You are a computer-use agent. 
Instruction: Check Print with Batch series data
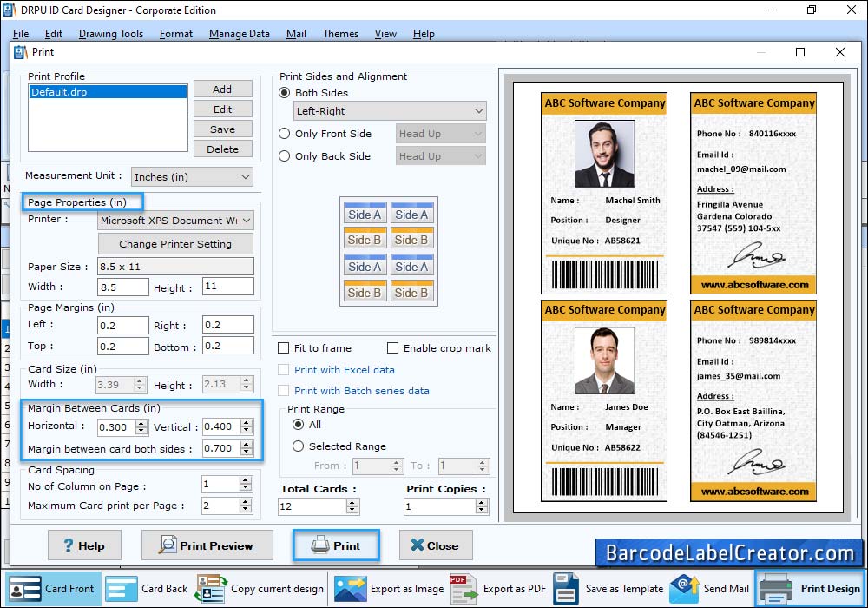[x=284, y=390]
